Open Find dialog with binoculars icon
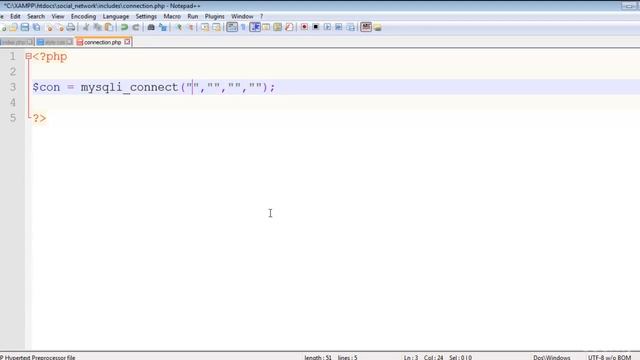Image resolution: width=640 pixels, height=360 pixels. [x=151, y=27]
